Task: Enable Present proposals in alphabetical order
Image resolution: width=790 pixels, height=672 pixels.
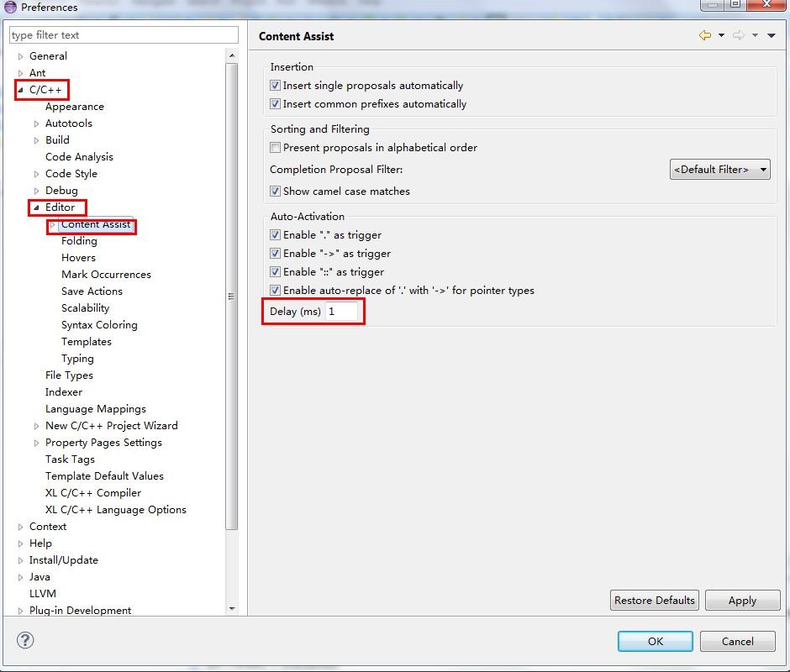Action: click(275, 148)
